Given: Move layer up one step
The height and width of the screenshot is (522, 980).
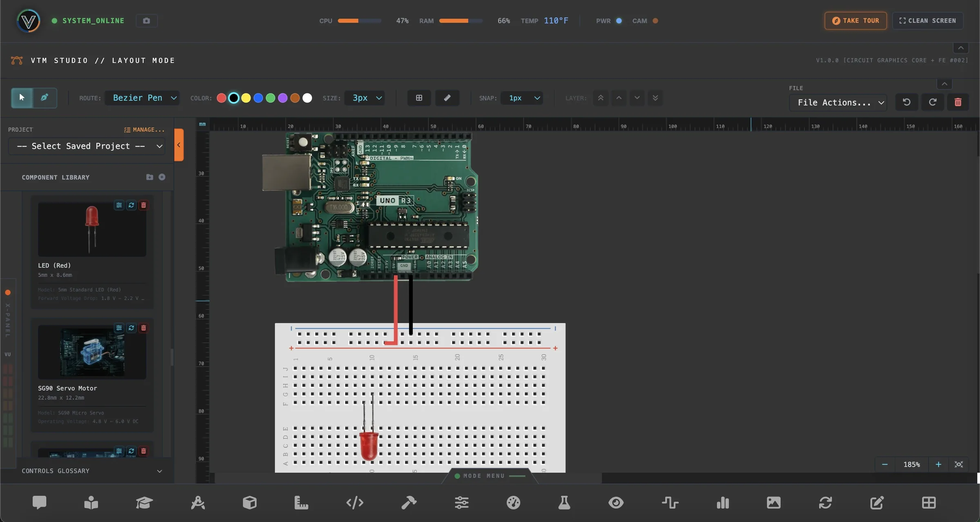Looking at the screenshot, I should coord(619,98).
